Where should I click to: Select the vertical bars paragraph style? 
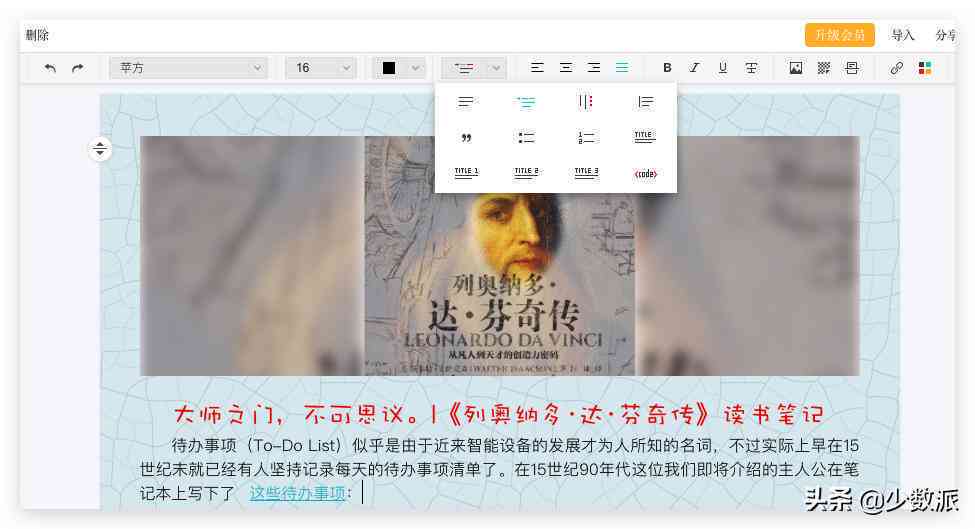585,102
